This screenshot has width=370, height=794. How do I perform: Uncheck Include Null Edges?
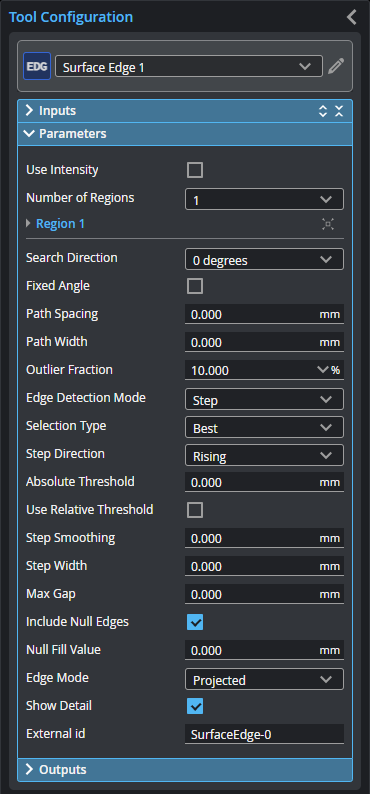tap(195, 622)
